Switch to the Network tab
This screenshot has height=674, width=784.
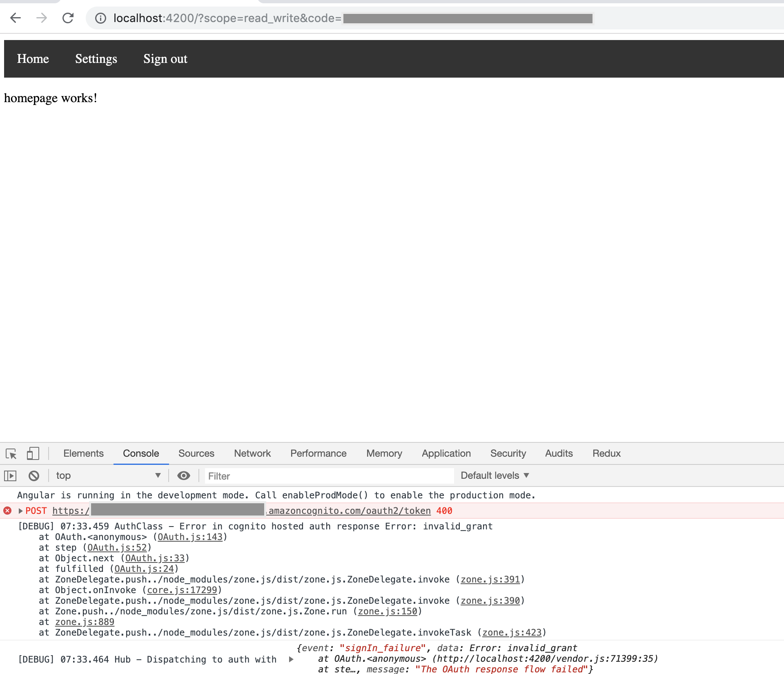[x=252, y=453]
